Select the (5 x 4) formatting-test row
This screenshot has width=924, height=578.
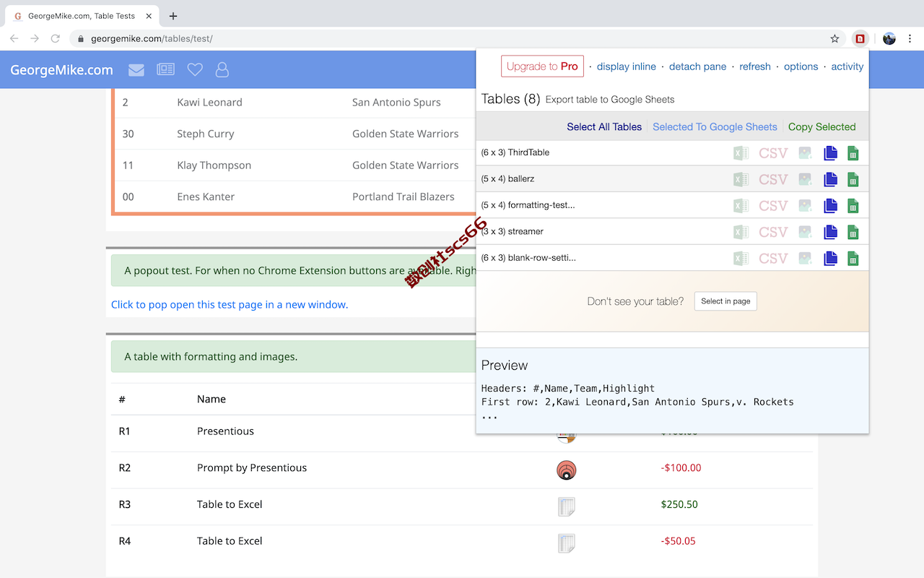[x=672, y=206]
